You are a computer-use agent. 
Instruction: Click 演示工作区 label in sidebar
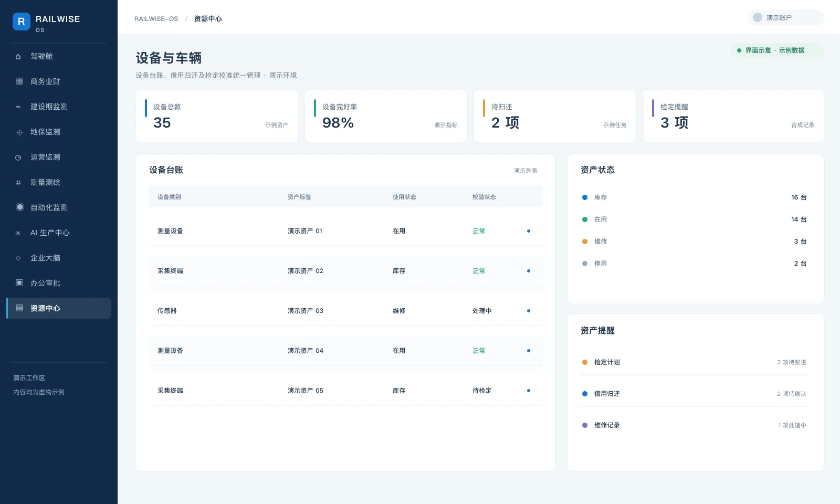click(29, 378)
